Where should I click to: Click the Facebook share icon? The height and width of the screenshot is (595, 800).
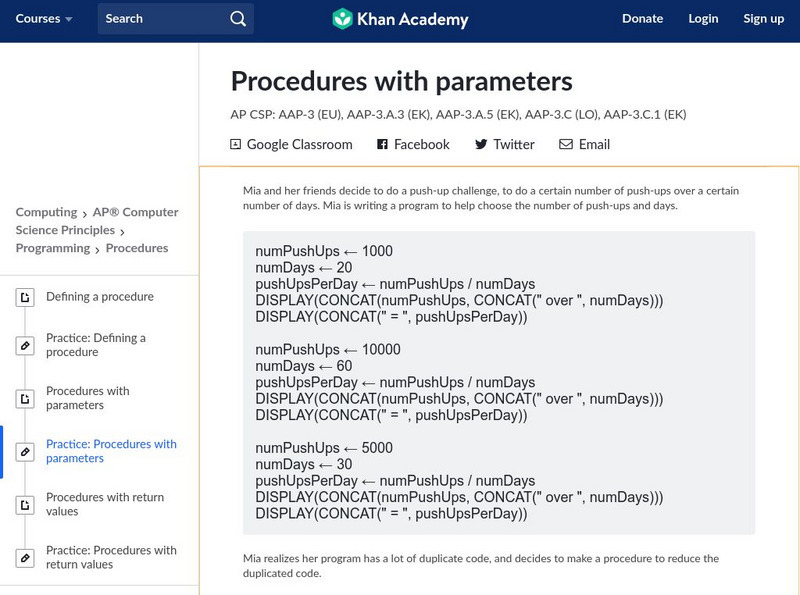[382, 144]
